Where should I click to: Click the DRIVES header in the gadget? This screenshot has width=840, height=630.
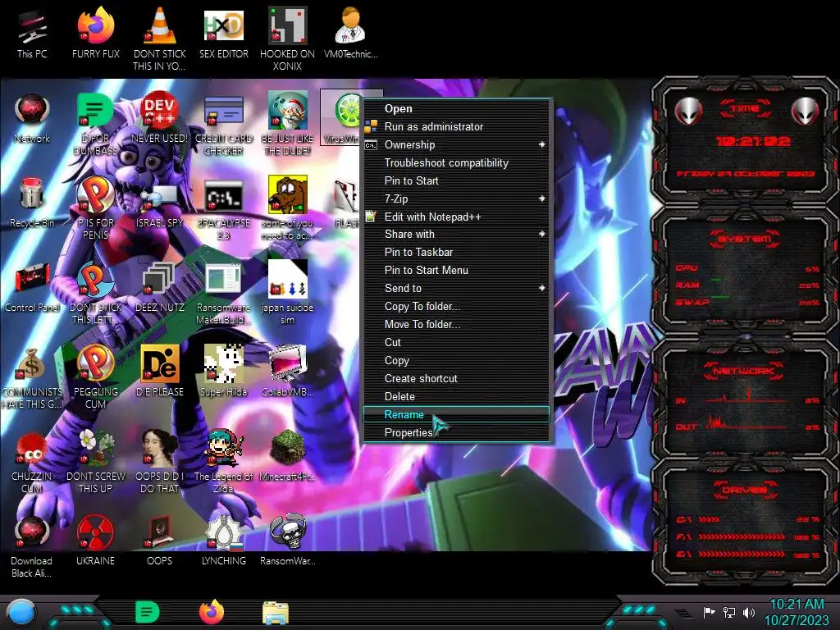[744, 490]
